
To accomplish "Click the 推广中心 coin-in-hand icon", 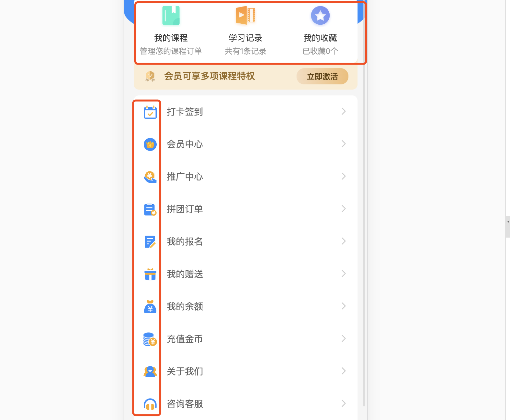I will 150,177.
